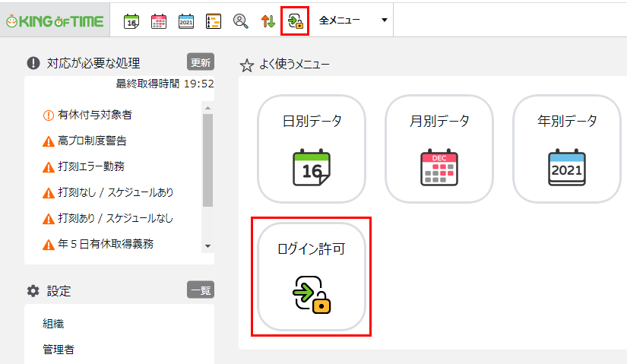Open the schedule chart toolbar icon

pyautogui.click(x=213, y=21)
